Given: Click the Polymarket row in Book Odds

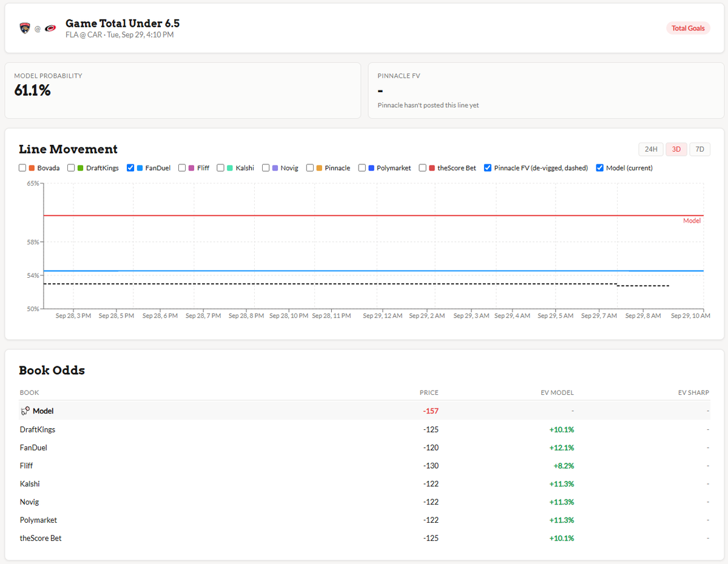Looking at the screenshot, I should [364, 520].
